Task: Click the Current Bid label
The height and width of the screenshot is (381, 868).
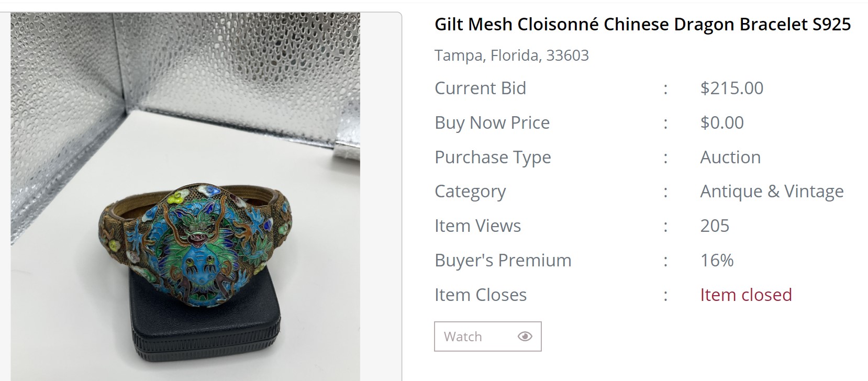Action: point(480,88)
